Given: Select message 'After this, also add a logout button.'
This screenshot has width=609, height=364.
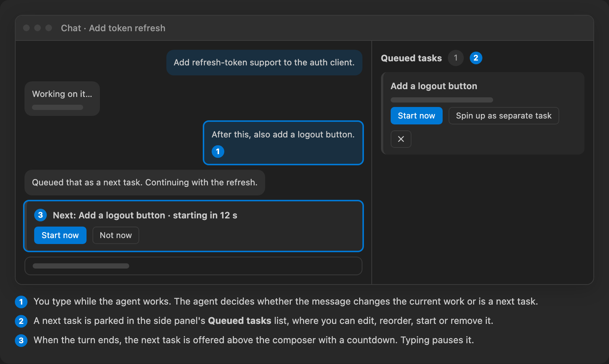Looking at the screenshot, I should (x=283, y=143).
